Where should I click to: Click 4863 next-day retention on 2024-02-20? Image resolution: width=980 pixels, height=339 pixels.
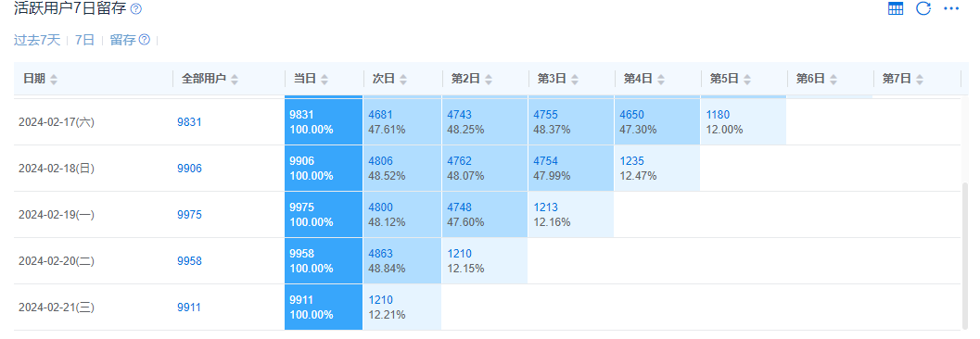pyautogui.click(x=381, y=254)
